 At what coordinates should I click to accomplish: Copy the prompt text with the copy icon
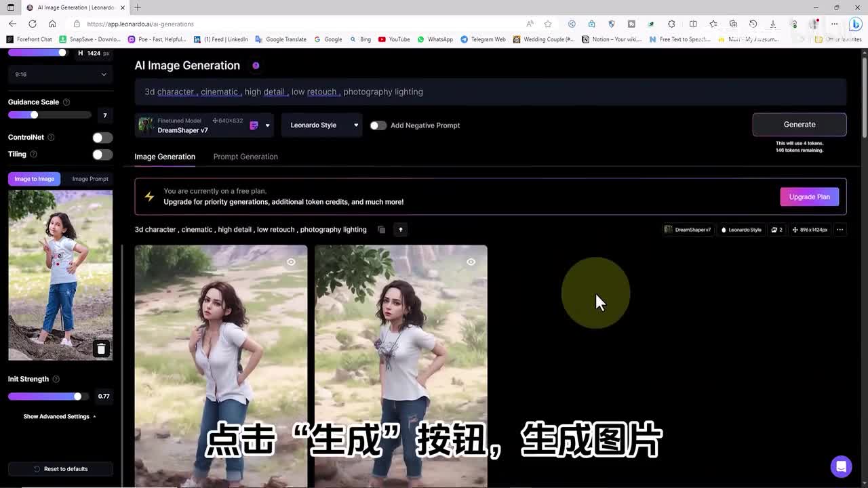pyautogui.click(x=381, y=230)
